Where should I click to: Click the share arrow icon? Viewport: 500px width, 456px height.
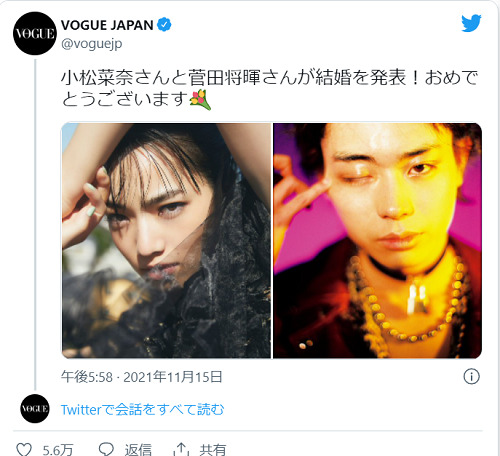click(181, 449)
